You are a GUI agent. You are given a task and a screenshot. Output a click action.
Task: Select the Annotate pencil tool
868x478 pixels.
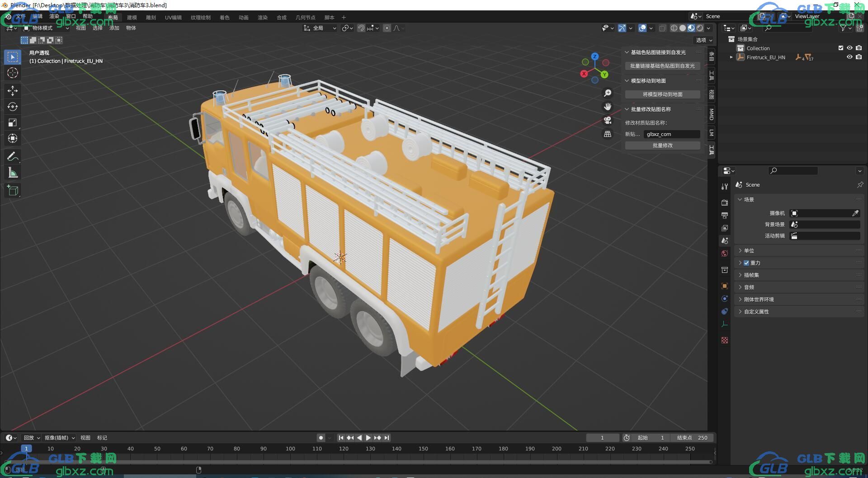[x=13, y=157]
